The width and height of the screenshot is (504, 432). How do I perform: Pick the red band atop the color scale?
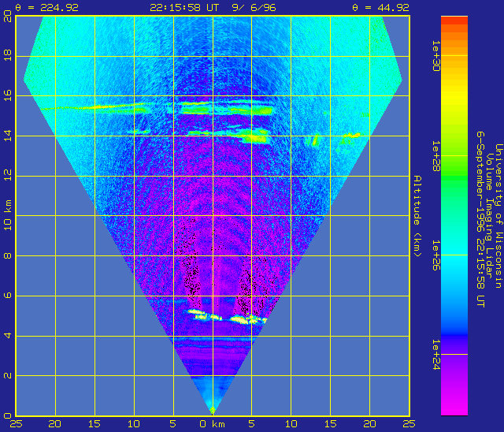[454, 20]
